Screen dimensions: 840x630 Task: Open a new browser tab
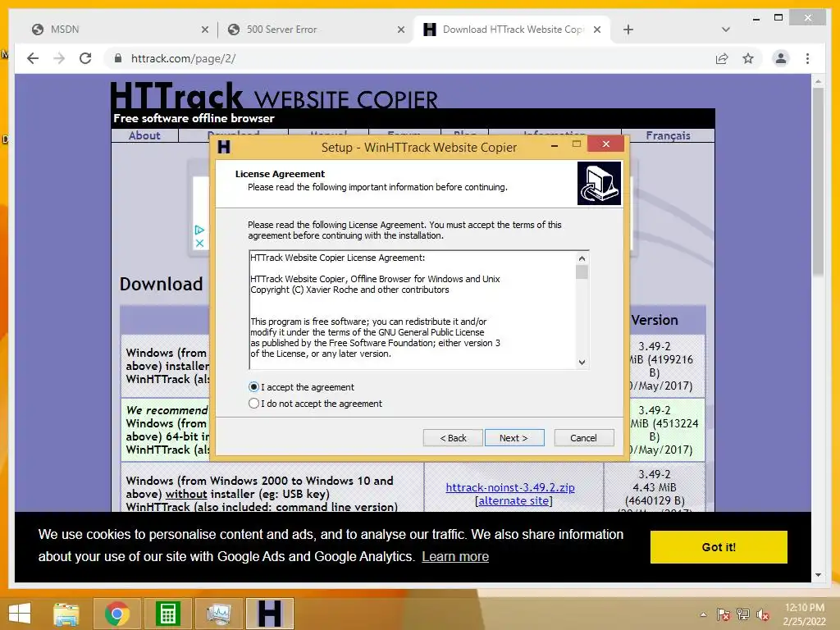point(628,30)
